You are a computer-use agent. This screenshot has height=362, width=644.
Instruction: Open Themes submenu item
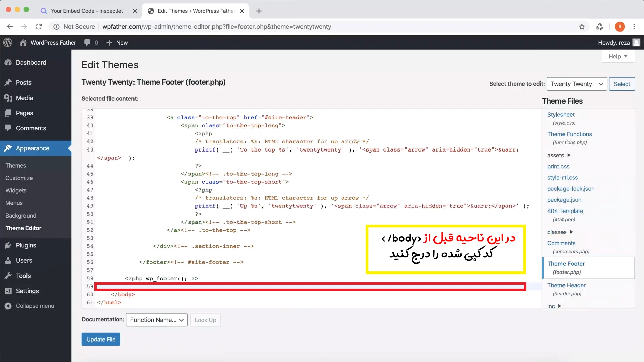[x=16, y=166]
